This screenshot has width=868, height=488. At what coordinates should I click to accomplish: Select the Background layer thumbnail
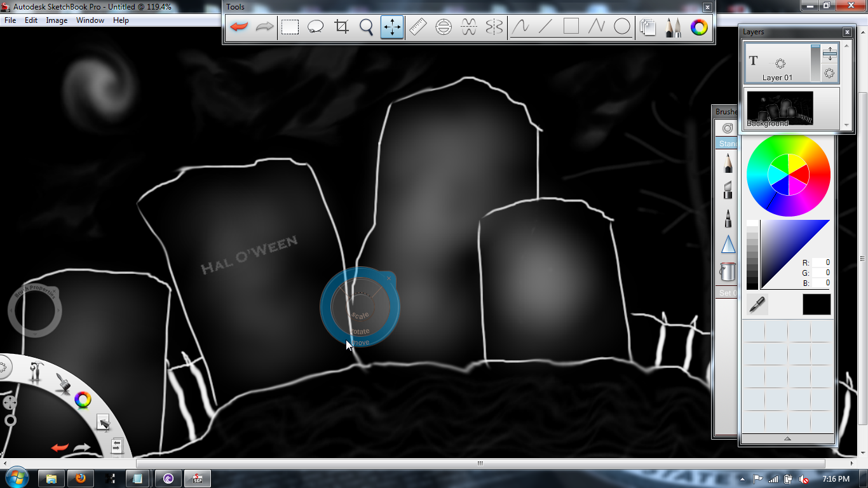click(x=780, y=109)
